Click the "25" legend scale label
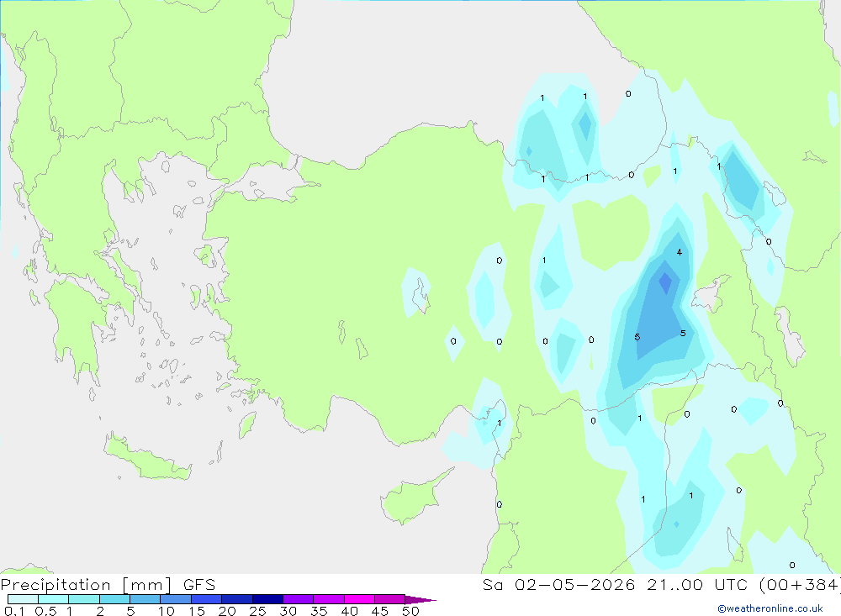 click(x=258, y=611)
